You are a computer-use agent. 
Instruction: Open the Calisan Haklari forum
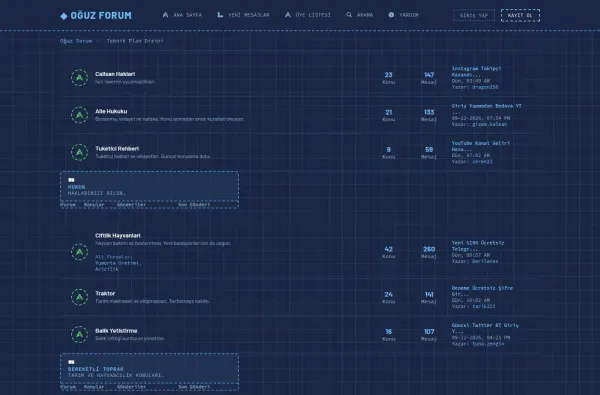coord(115,74)
